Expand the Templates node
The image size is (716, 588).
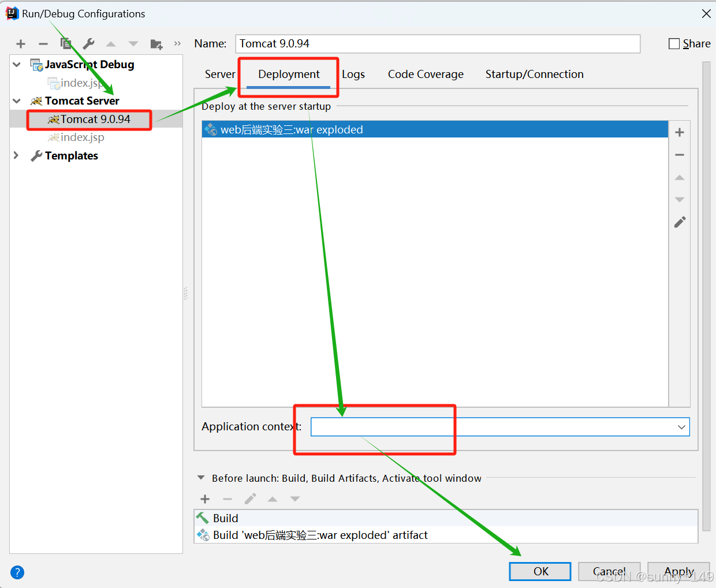click(16, 155)
